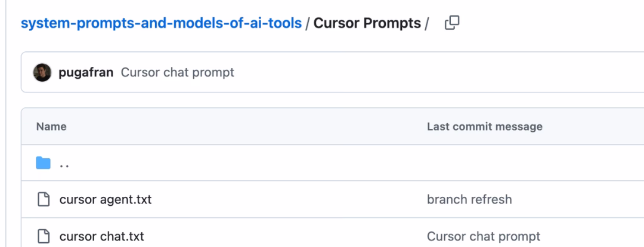Click the file icon beside cursor chat.txt

(43, 236)
